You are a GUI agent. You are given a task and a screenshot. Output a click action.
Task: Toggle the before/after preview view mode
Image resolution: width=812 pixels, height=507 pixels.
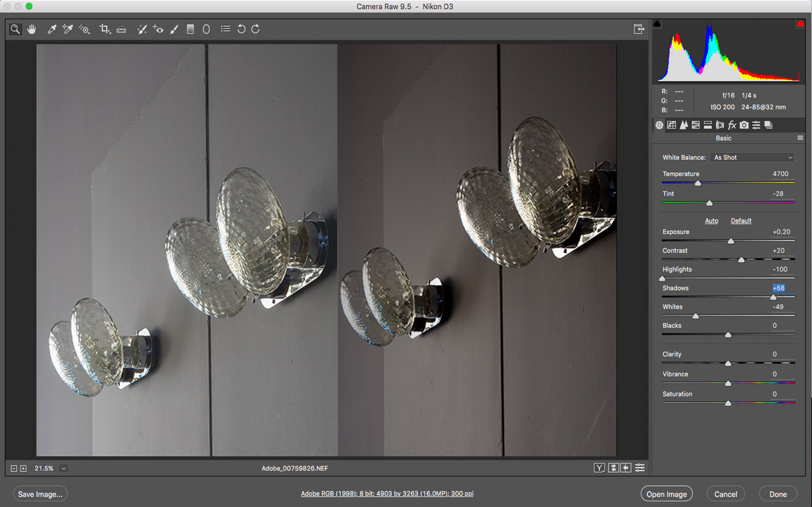pyautogui.click(x=599, y=468)
